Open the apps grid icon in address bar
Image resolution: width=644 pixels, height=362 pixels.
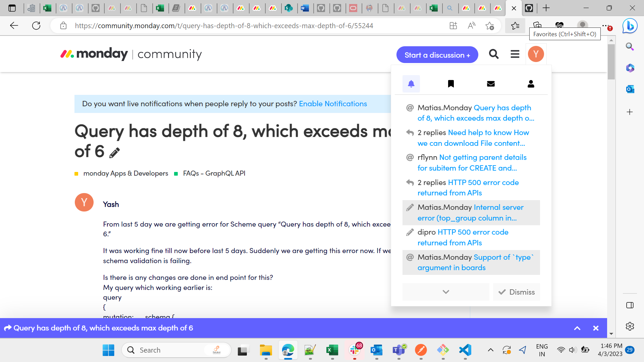pyautogui.click(x=453, y=25)
